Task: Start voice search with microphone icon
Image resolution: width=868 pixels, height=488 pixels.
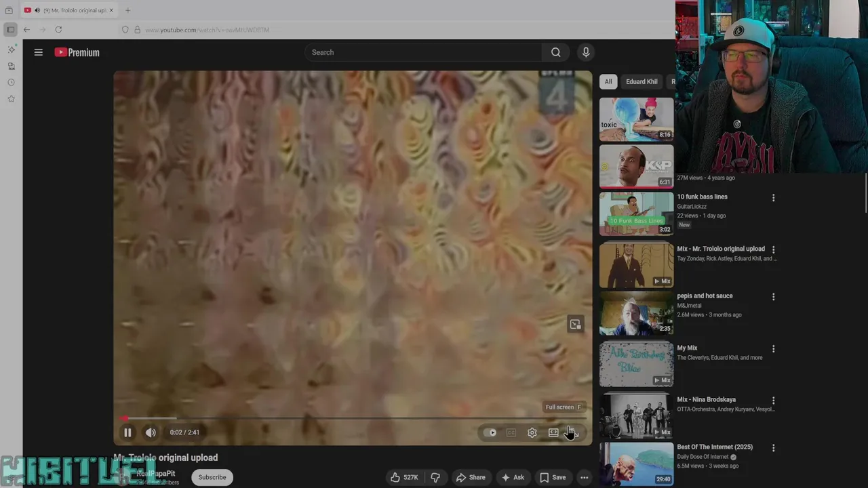Action: pyautogui.click(x=586, y=52)
